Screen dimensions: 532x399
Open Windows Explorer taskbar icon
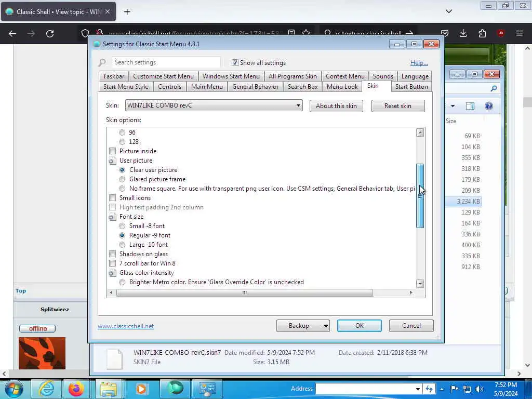pyautogui.click(x=109, y=389)
